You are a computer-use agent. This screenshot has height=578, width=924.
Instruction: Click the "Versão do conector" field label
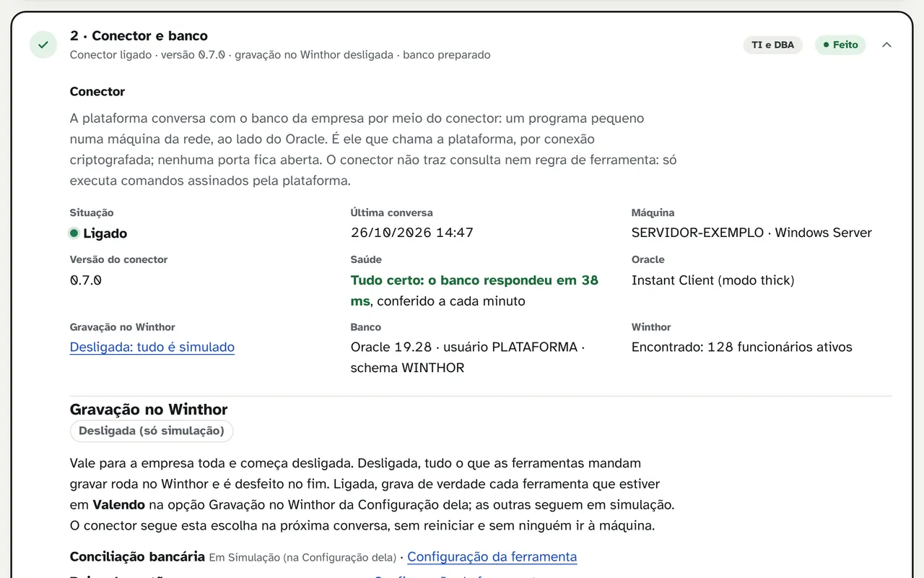pos(118,259)
